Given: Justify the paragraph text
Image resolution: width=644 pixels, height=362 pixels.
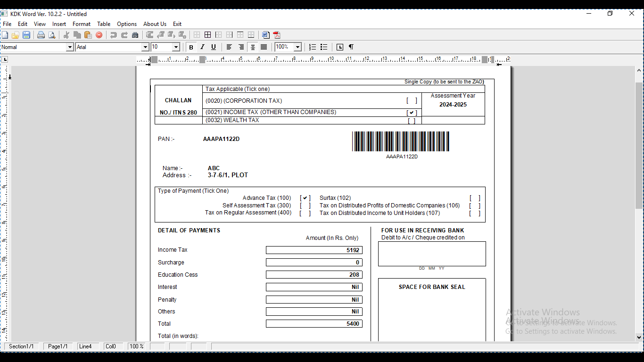Looking at the screenshot, I should (x=264, y=47).
